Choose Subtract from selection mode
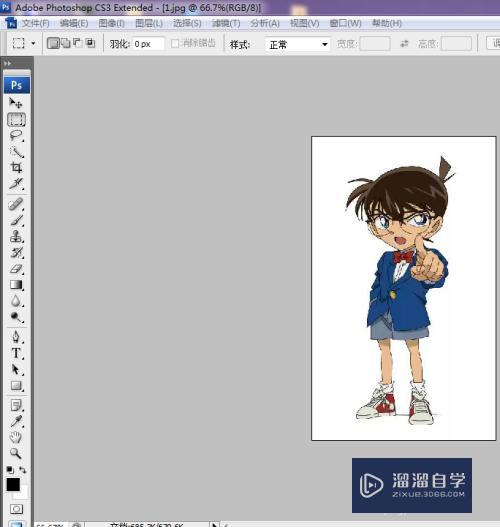Image resolution: width=500 pixels, height=527 pixels. point(78,43)
